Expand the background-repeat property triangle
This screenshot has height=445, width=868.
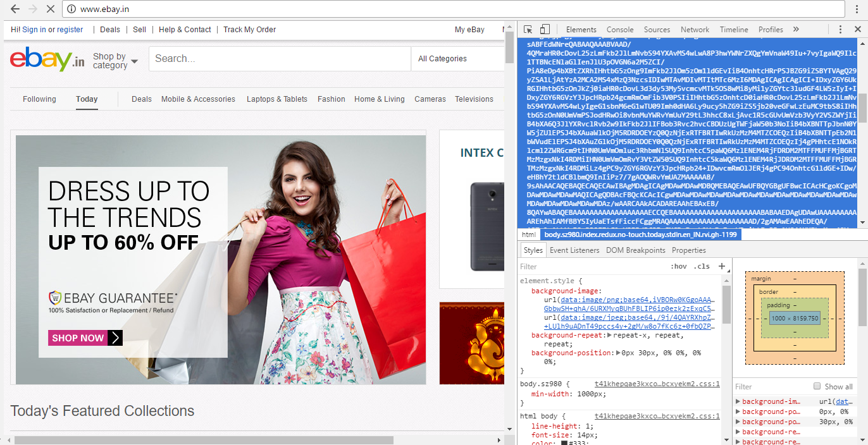pos(609,335)
